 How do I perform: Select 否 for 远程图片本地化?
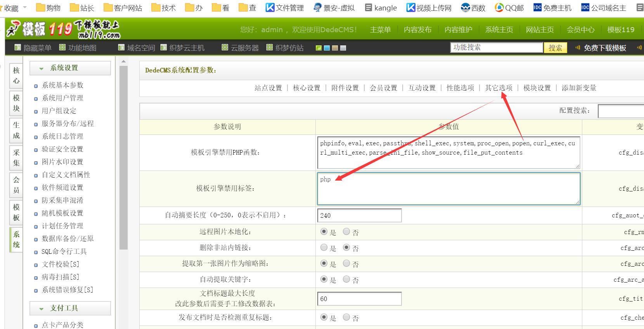346,231
